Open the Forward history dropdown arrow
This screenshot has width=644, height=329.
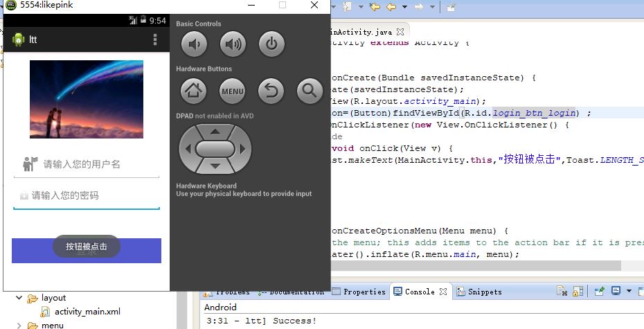coord(432,7)
